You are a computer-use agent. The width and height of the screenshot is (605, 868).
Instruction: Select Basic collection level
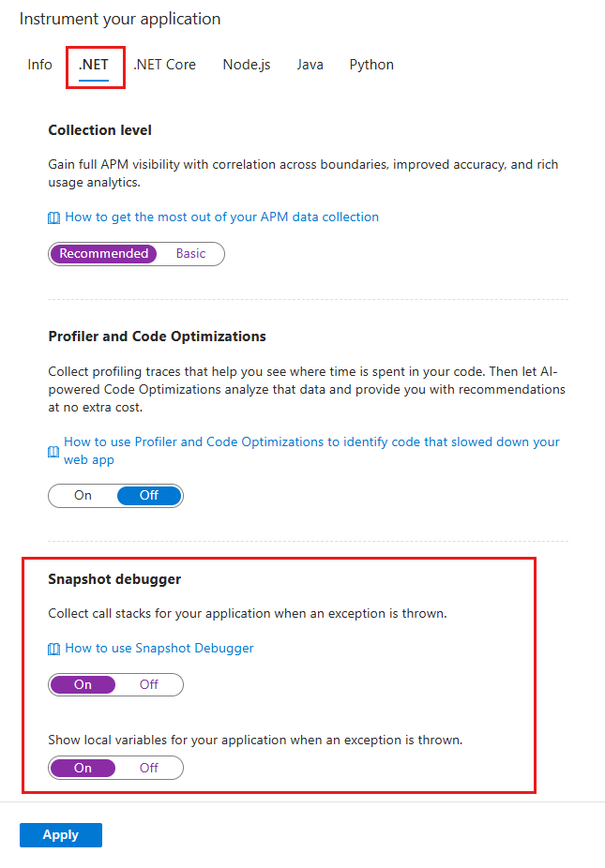(191, 253)
